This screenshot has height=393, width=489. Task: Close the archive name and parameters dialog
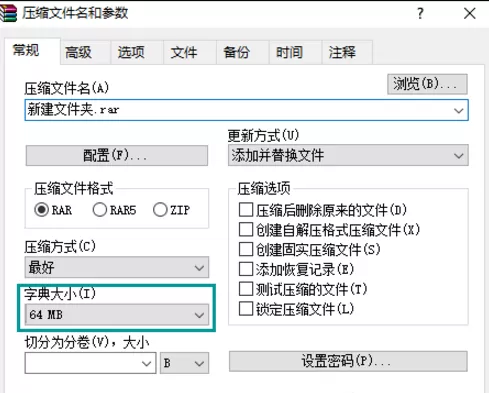[x=470, y=14]
